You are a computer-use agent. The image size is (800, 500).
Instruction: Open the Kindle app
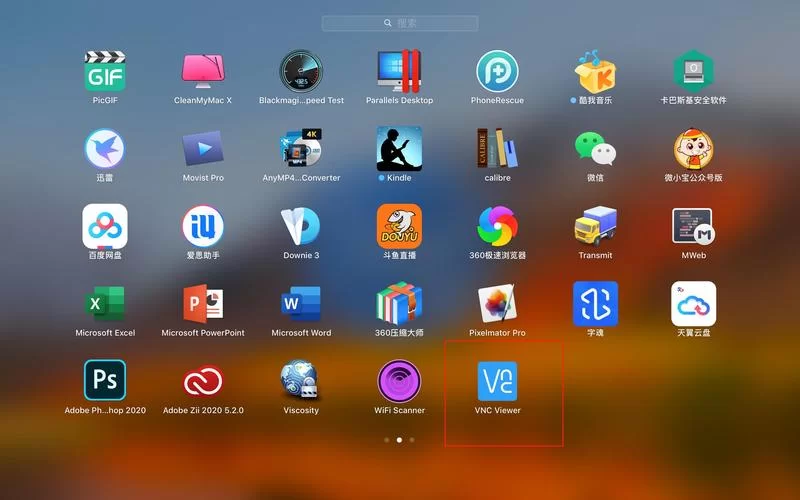tap(399, 149)
